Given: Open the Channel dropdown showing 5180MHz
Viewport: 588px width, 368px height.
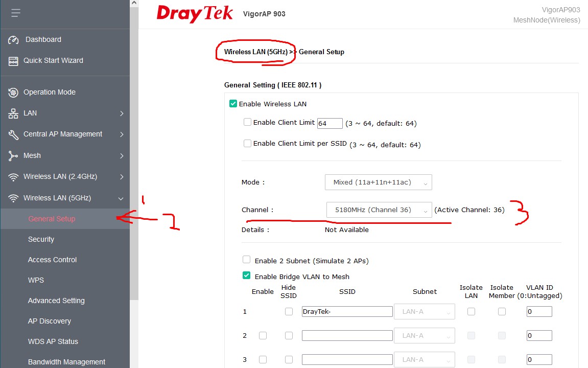Looking at the screenshot, I should 379,210.
